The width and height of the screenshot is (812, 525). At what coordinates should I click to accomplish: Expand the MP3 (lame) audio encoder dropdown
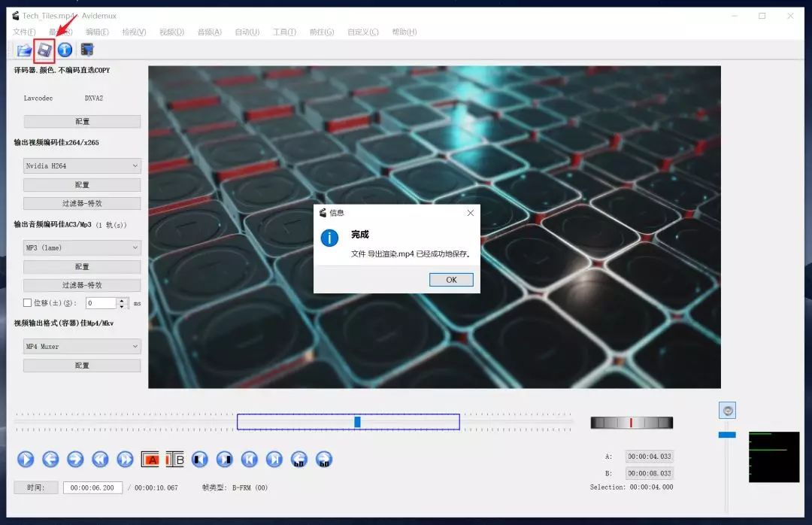83,247
